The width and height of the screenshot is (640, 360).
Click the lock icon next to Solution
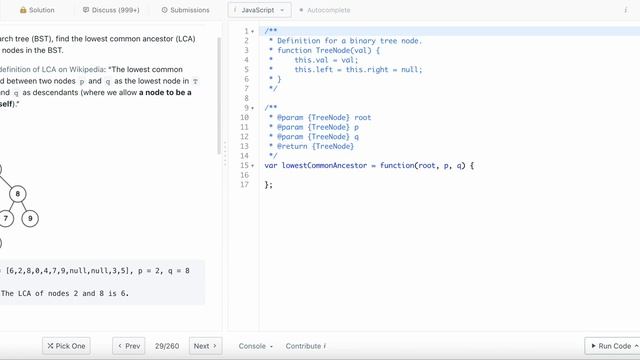tap(23, 10)
